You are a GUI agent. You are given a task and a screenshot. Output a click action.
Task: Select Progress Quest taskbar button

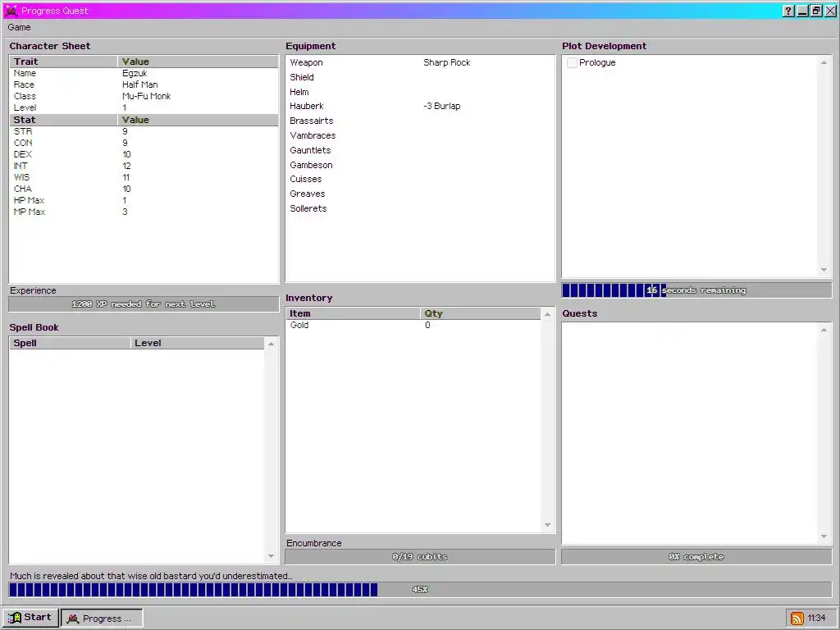(102, 618)
